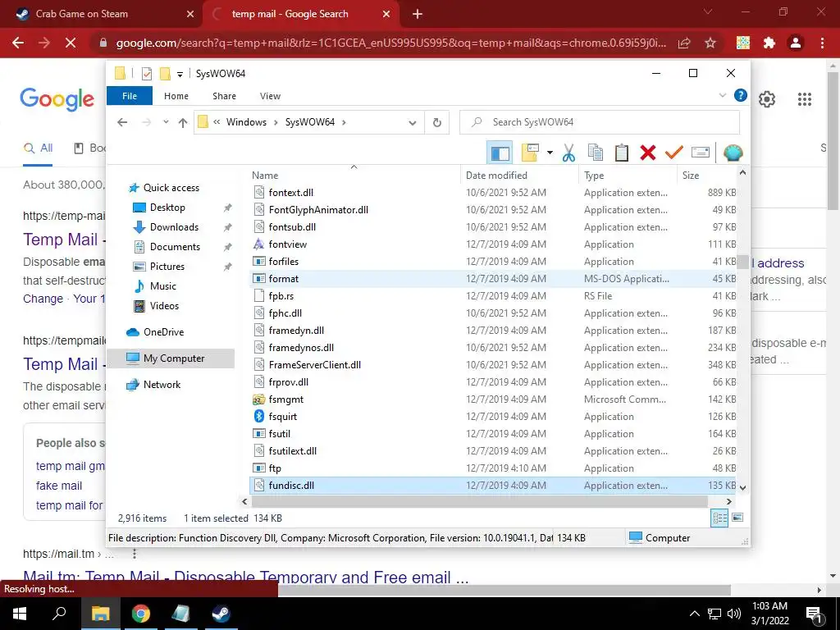The image size is (840, 630).
Task: Select the format MS-DOS application file
Action: pos(493,279)
